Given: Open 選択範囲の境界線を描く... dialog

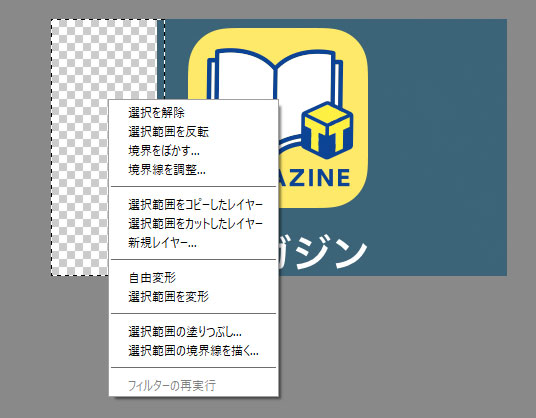Looking at the screenshot, I should [x=193, y=351].
